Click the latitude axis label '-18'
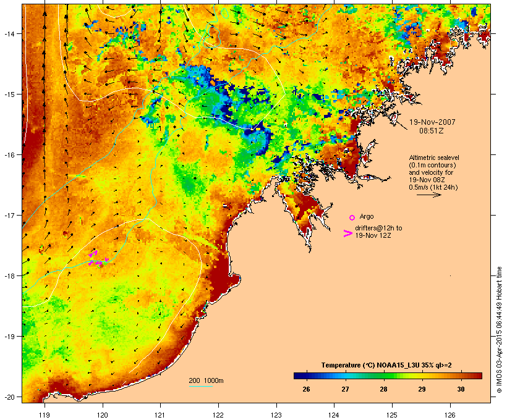Screen dimensions: 507x420 click(x=9, y=275)
